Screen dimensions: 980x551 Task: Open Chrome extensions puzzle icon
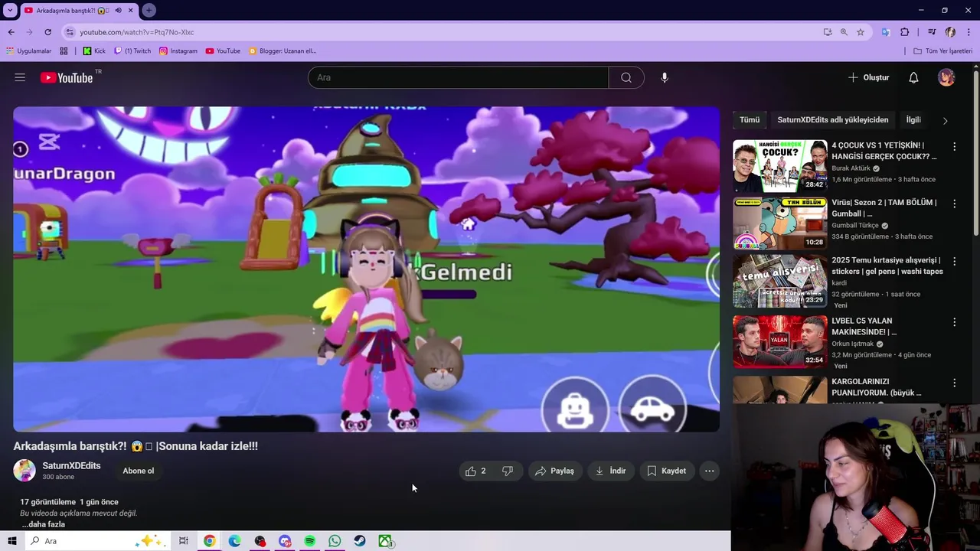905,32
